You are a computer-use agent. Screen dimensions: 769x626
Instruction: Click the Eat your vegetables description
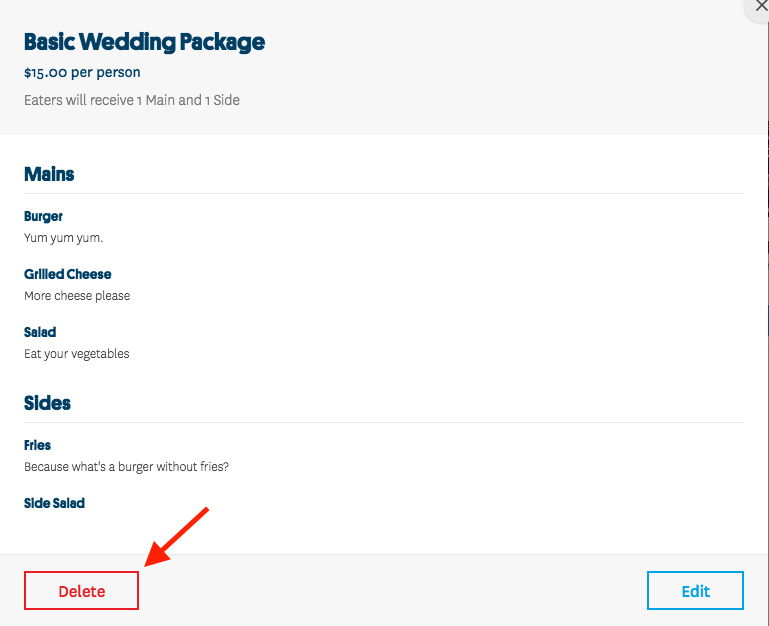tap(77, 354)
